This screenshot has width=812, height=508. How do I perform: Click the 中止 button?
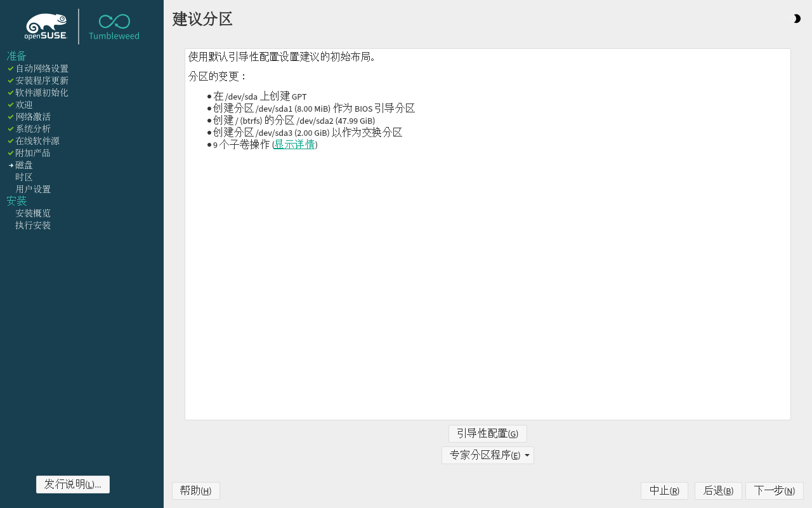[664, 490]
